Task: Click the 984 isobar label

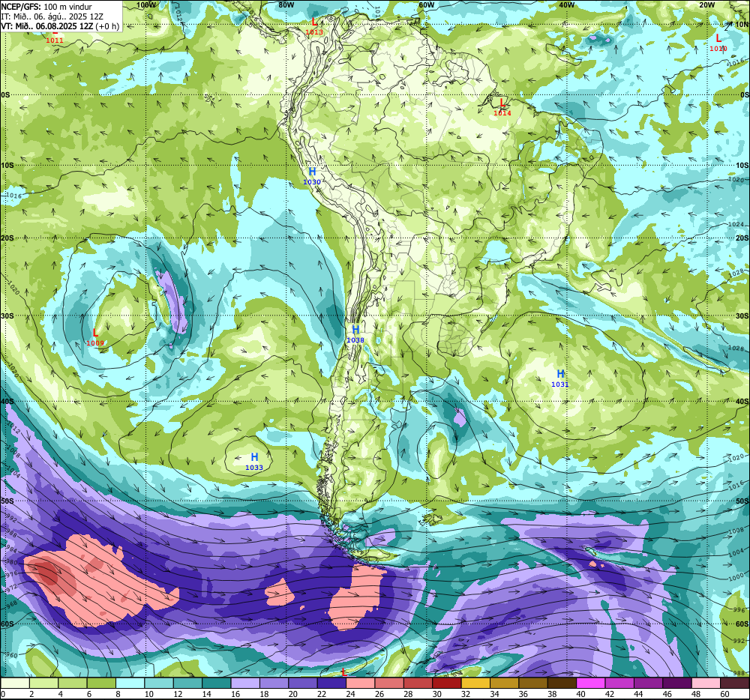Action: point(11,550)
